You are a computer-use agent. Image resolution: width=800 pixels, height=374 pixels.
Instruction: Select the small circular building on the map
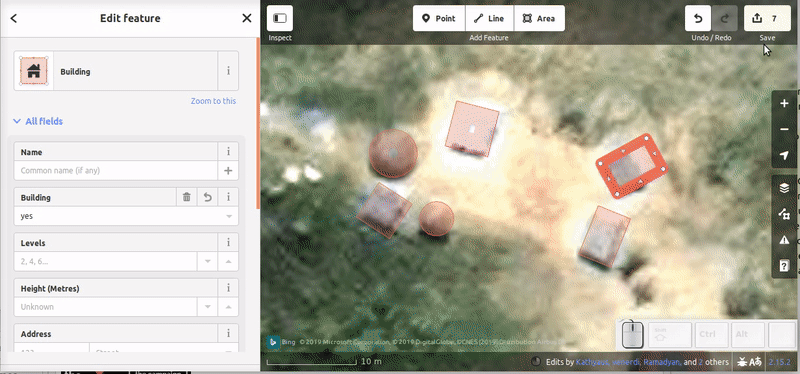[436, 218]
